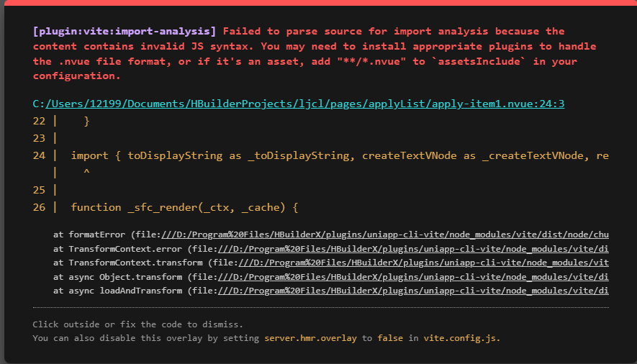Open the TransformContext.transform stack trace link

[423, 263]
